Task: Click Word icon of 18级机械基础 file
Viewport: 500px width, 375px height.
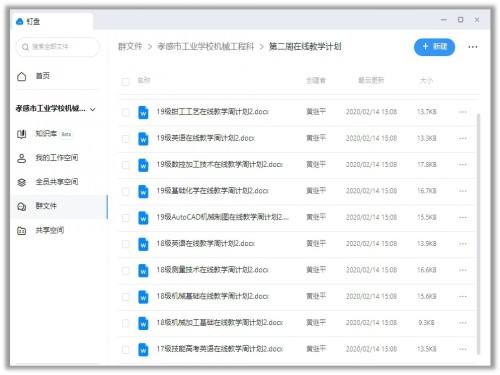Action: coord(143,296)
